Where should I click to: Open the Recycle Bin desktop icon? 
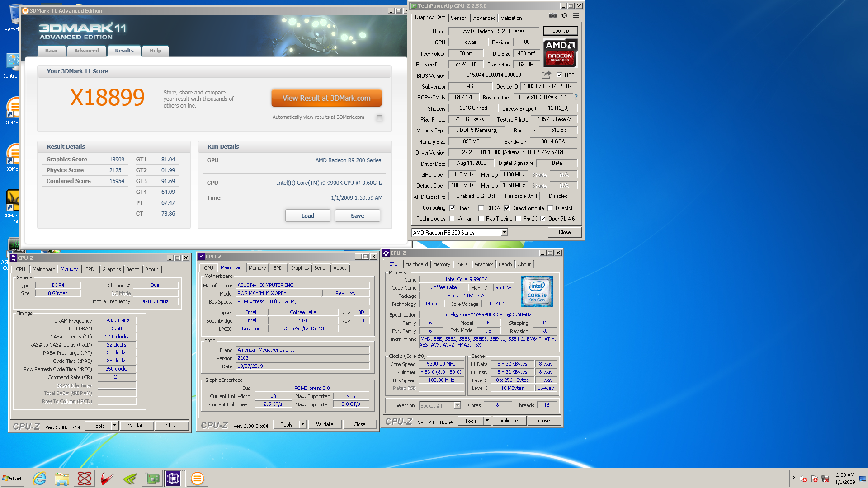[x=14, y=18]
